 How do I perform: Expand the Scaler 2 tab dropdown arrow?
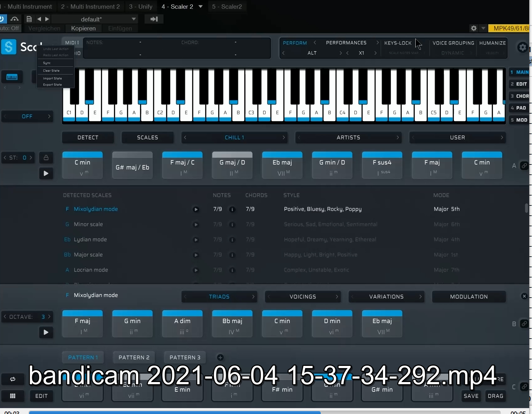click(201, 7)
